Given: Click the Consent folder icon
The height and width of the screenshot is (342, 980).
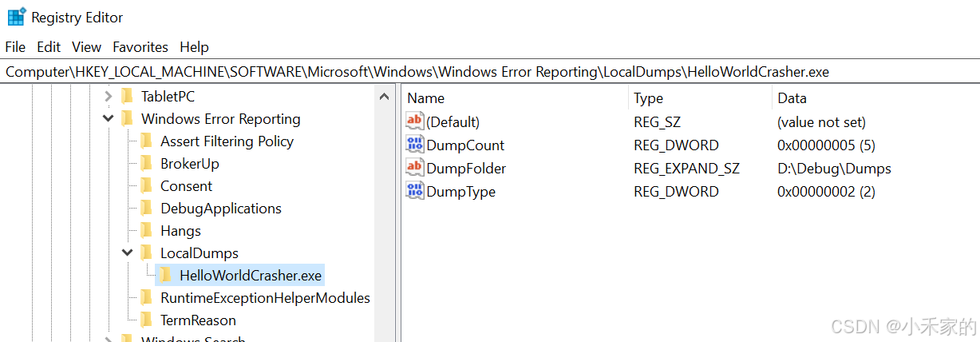Looking at the screenshot, I should tap(146, 186).
